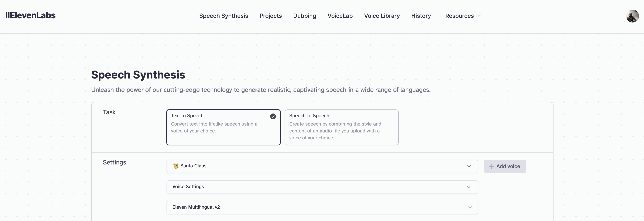This screenshot has height=221, width=644.
Task: Open the Voice Library
Action: tap(382, 16)
